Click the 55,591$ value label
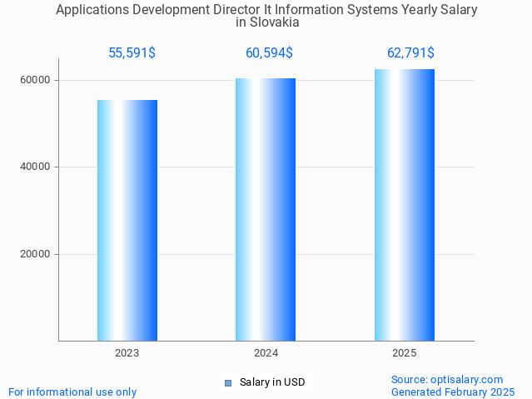 tap(132, 53)
